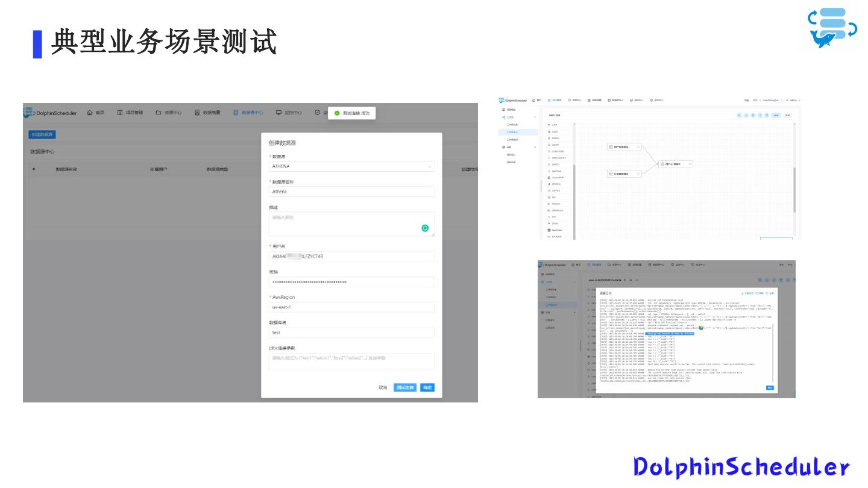Image resolution: width=868 pixels, height=488 pixels.
Task: Click the blue 创建数据源 button
Action: pos(43,134)
